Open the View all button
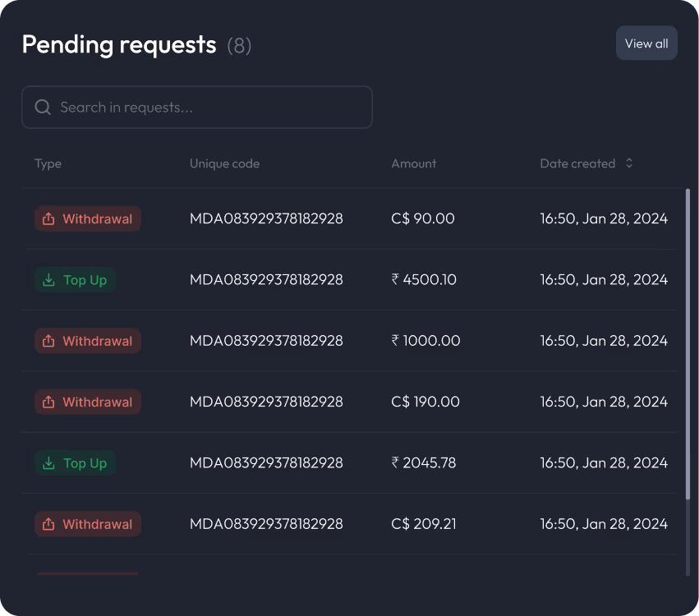 point(646,44)
